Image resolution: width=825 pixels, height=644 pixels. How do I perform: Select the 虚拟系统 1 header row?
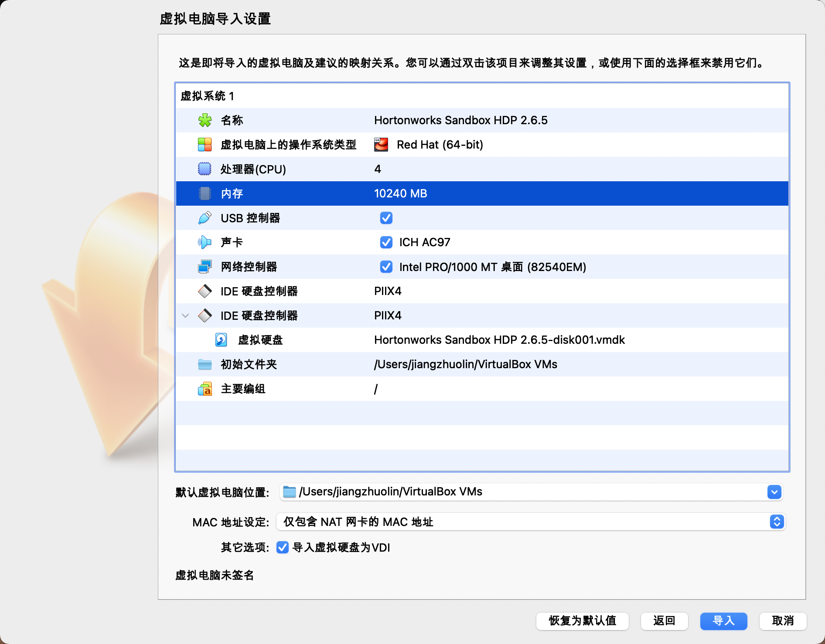point(482,96)
